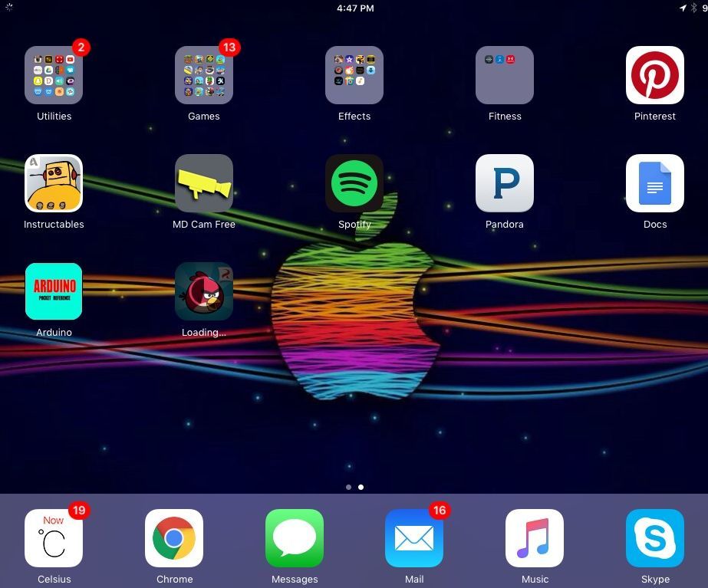The width and height of the screenshot is (708, 588).
Task: Open Celsius weather app in dock
Action: [54, 538]
